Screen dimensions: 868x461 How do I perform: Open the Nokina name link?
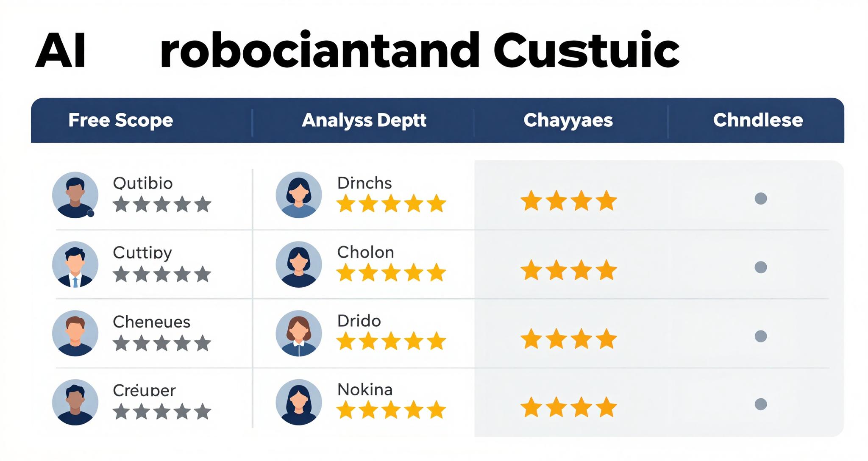pos(365,389)
